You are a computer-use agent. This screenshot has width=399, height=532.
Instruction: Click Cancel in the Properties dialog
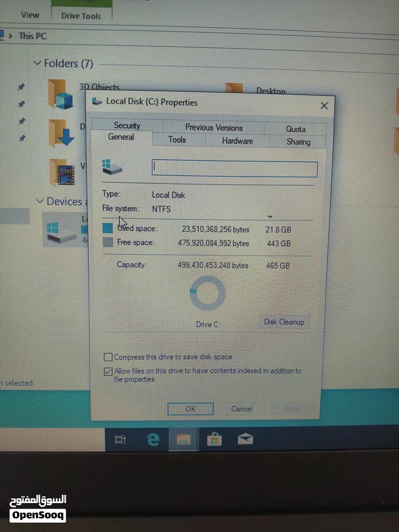coord(242,409)
